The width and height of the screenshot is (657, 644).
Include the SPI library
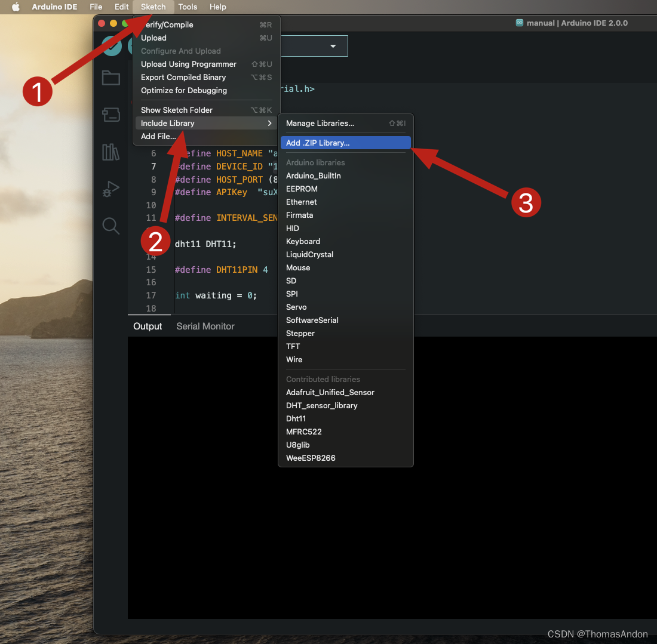click(x=346, y=294)
